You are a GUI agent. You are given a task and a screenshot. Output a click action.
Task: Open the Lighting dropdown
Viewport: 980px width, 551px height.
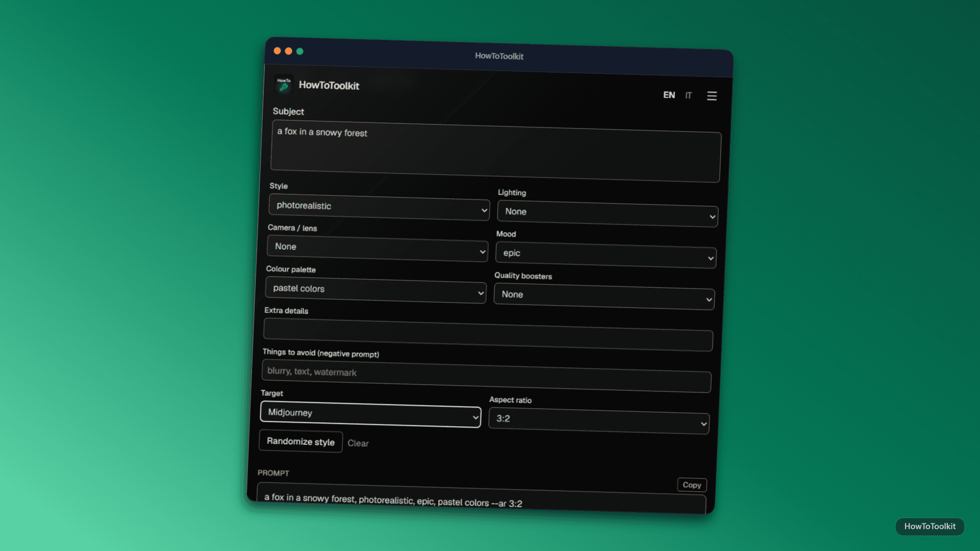607,213
